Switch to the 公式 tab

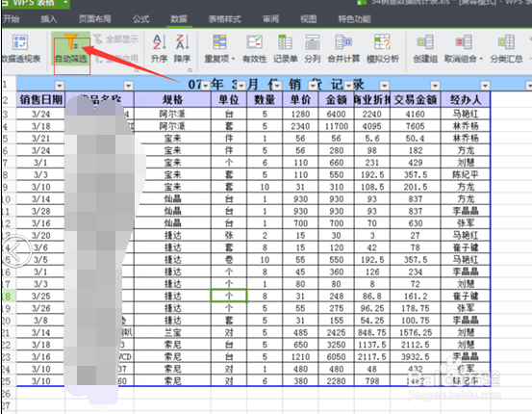tap(140, 19)
